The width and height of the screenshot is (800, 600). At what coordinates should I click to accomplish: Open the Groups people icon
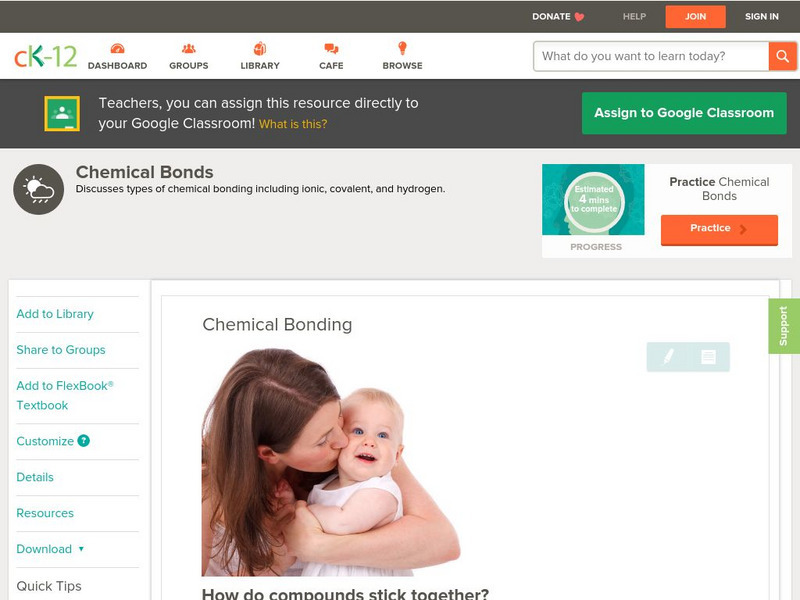click(x=189, y=49)
